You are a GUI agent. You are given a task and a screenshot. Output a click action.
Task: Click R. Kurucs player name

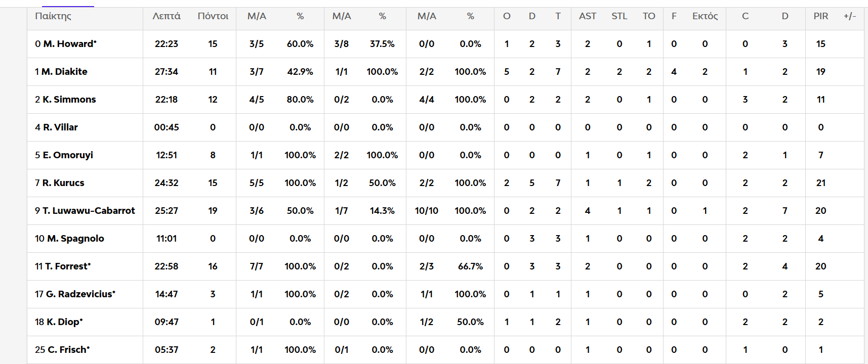[63, 183]
